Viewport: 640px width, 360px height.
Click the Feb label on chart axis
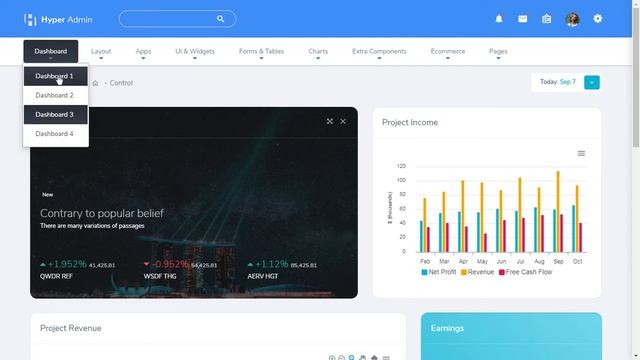click(425, 261)
